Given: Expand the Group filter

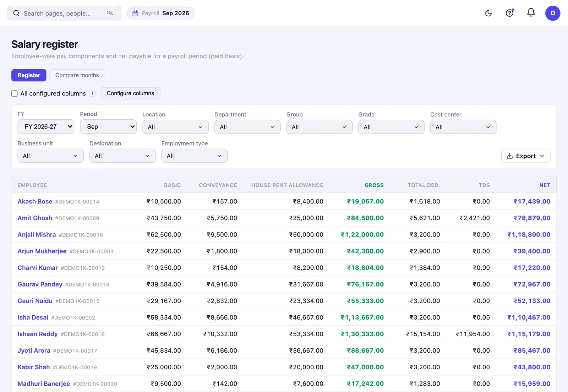Looking at the screenshot, I should coord(319,127).
